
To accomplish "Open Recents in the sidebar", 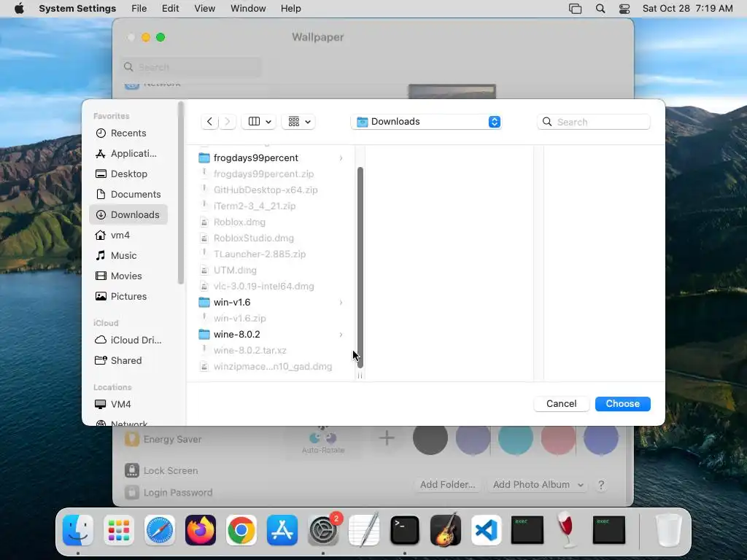I will click(x=128, y=133).
